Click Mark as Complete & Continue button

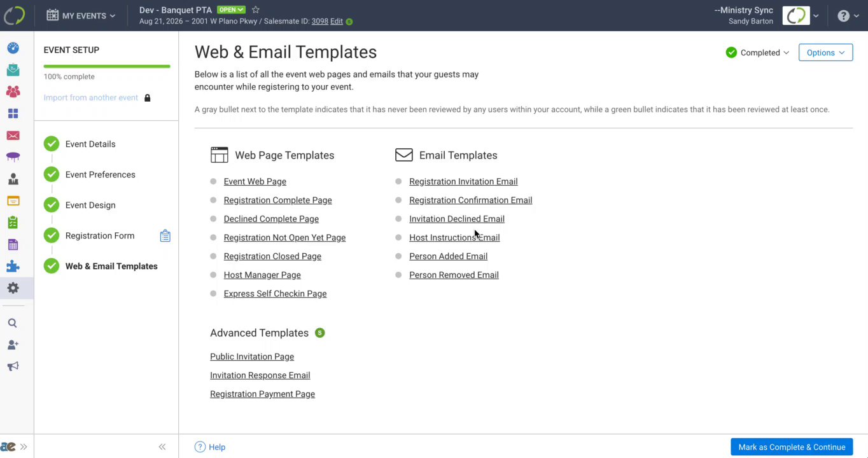point(791,447)
